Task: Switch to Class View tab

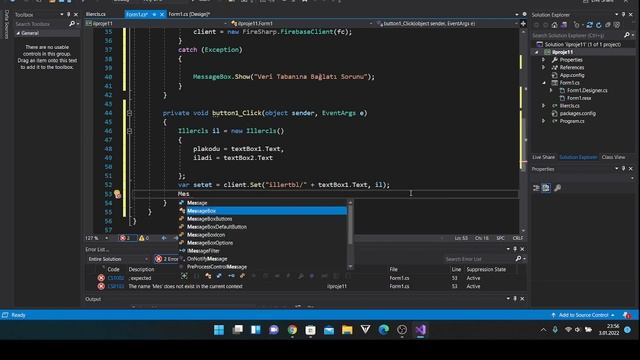Action: (x=613, y=157)
